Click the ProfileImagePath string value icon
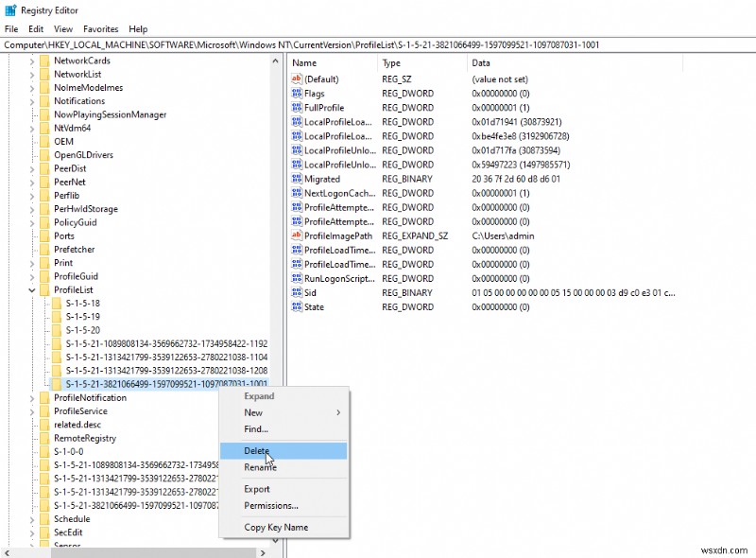Viewport: 756px width, 558px height. [x=299, y=235]
